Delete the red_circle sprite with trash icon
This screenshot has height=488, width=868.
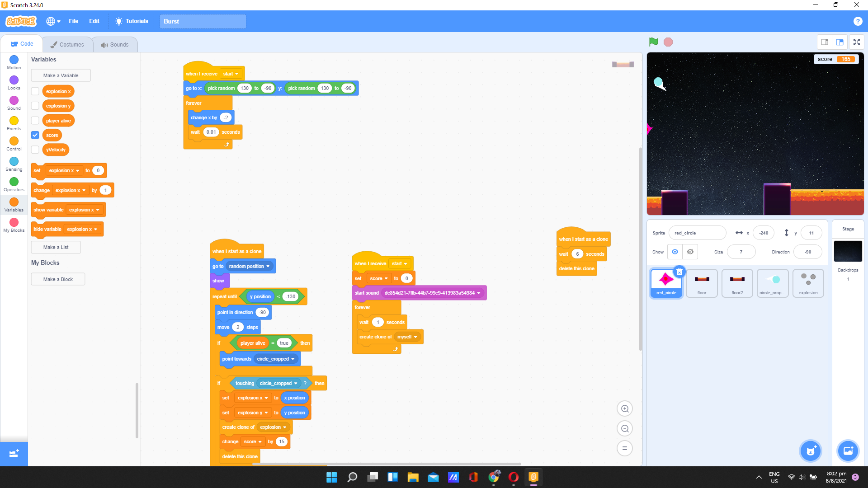point(679,272)
